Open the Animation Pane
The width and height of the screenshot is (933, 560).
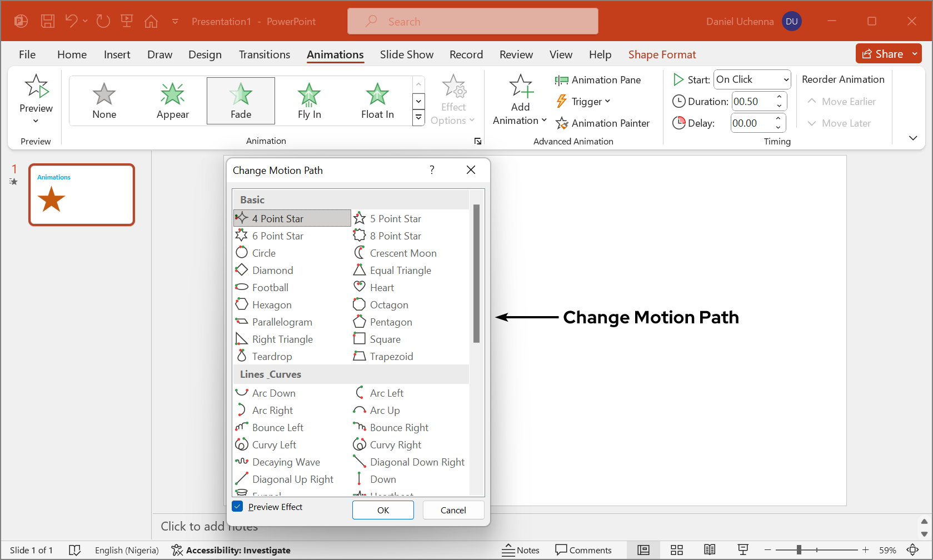[598, 80]
